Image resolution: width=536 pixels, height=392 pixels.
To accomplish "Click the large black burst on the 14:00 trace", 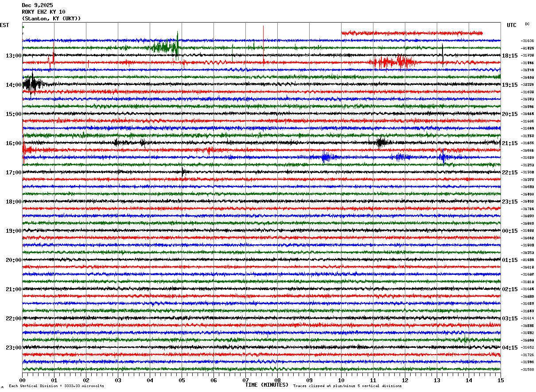I will click(32, 84).
